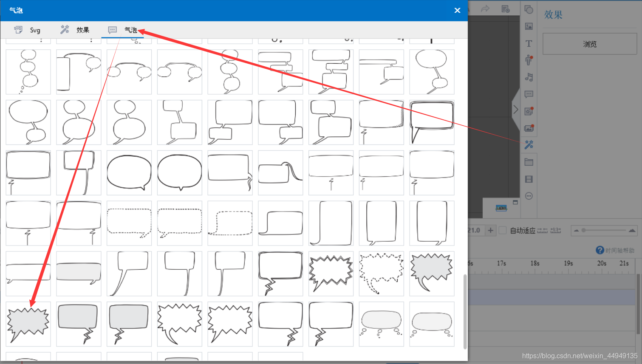Open the 效果 tab in the dialog
642x364 pixels.
click(75, 30)
